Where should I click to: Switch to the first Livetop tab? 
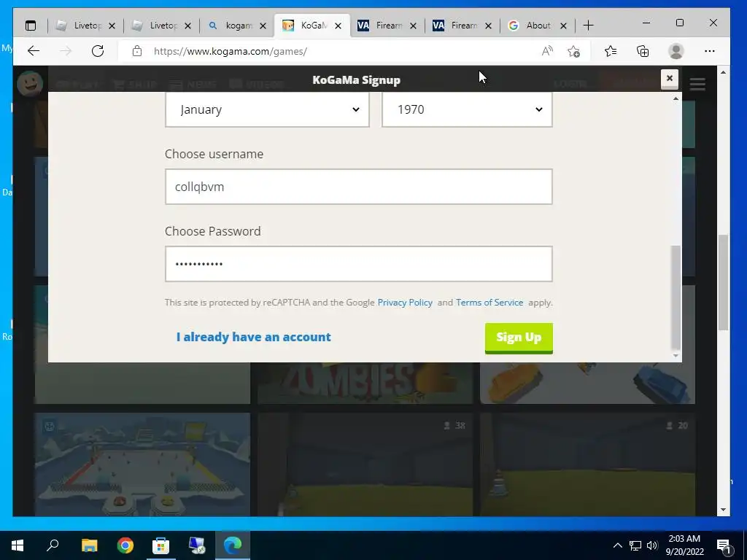point(85,26)
